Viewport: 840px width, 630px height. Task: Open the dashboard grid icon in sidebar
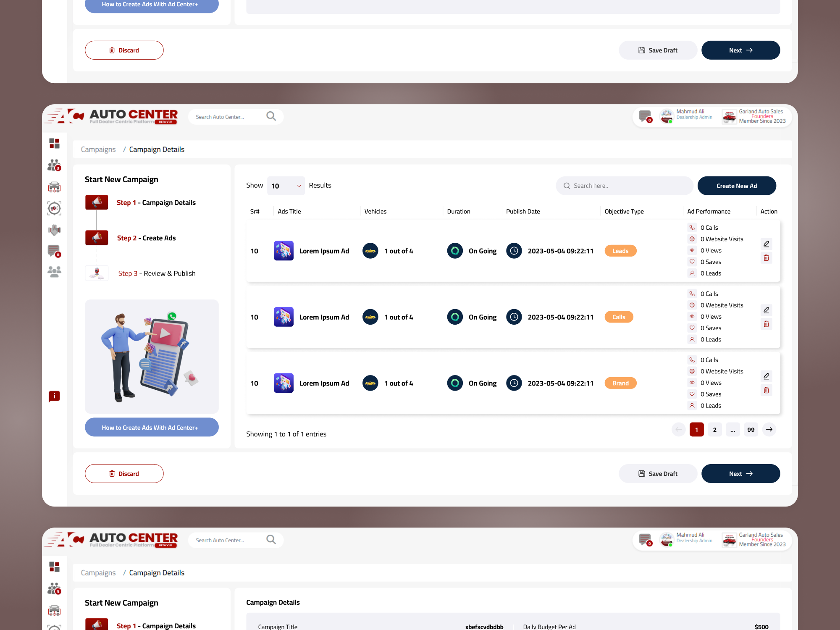click(x=54, y=143)
